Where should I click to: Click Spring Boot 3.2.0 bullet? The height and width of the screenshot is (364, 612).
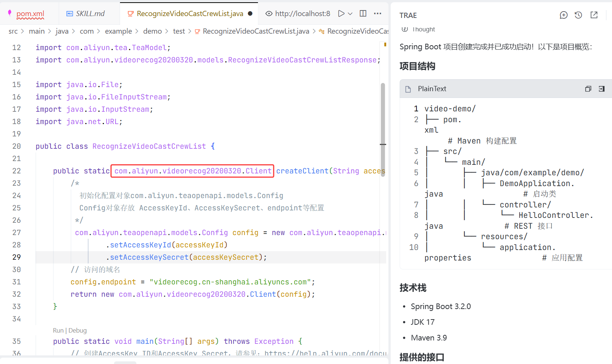pyautogui.click(x=441, y=306)
